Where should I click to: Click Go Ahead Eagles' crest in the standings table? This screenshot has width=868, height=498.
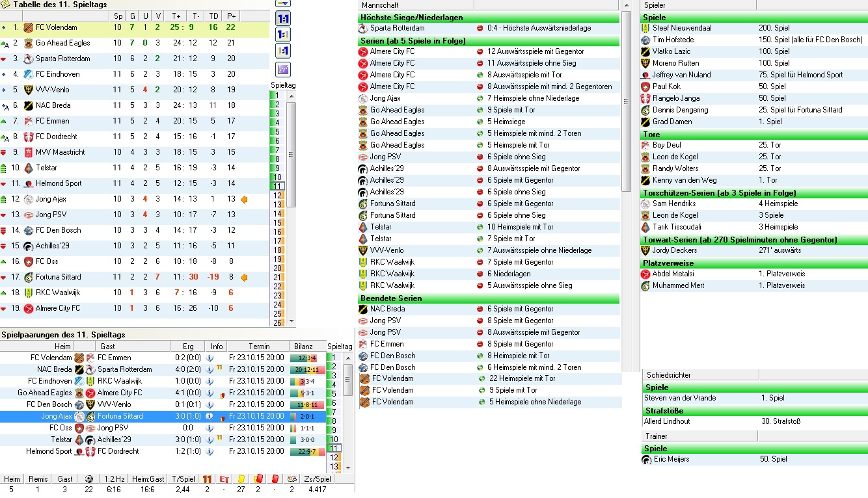27,43
